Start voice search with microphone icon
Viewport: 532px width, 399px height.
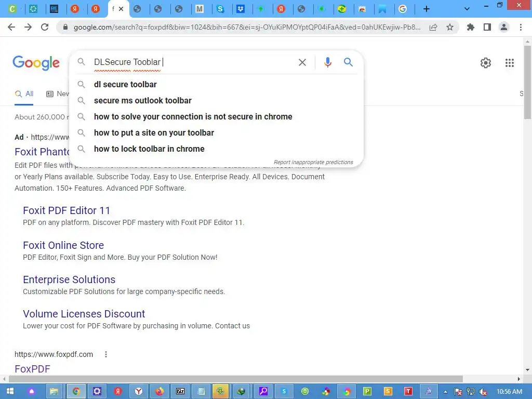point(327,62)
